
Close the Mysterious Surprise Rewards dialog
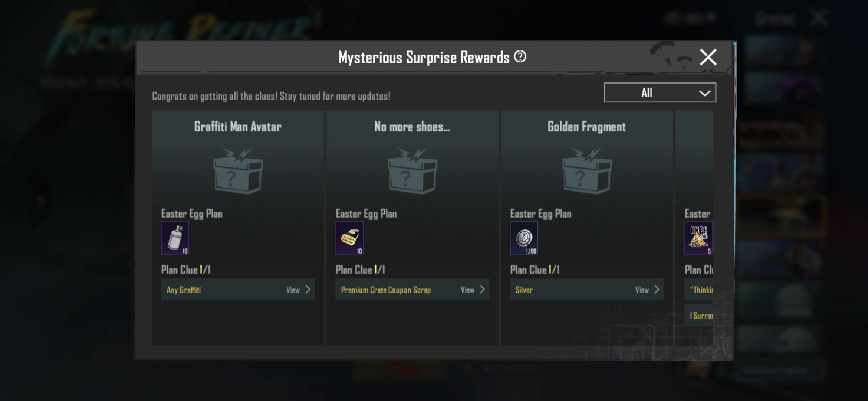[x=708, y=57]
